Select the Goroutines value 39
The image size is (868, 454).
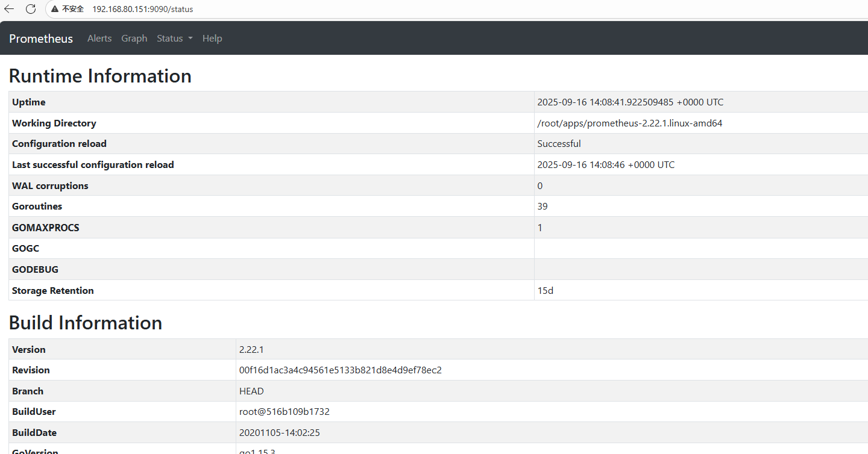[x=542, y=207]
